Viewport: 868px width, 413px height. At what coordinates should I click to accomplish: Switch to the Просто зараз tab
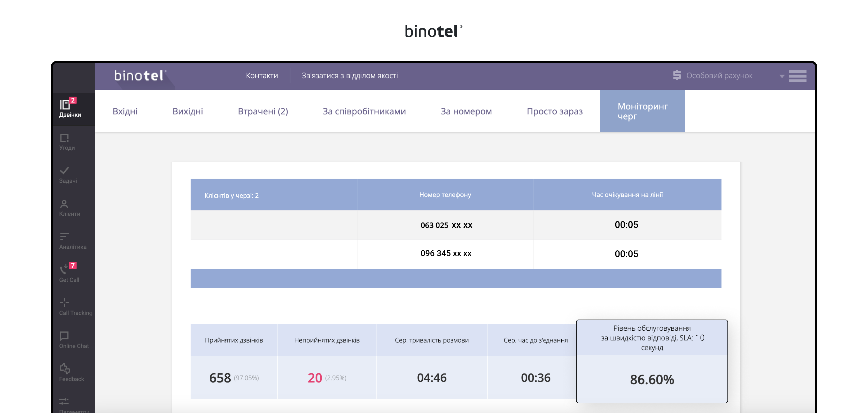point(555,111)
